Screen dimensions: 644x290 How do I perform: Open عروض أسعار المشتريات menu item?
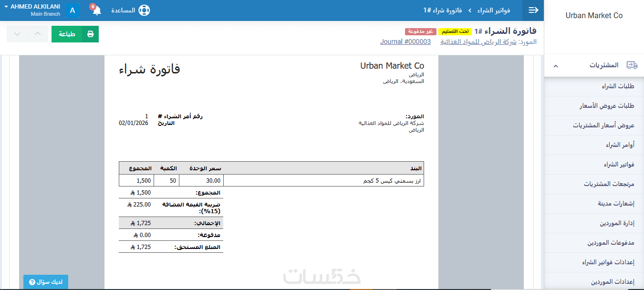click(594, 125)
